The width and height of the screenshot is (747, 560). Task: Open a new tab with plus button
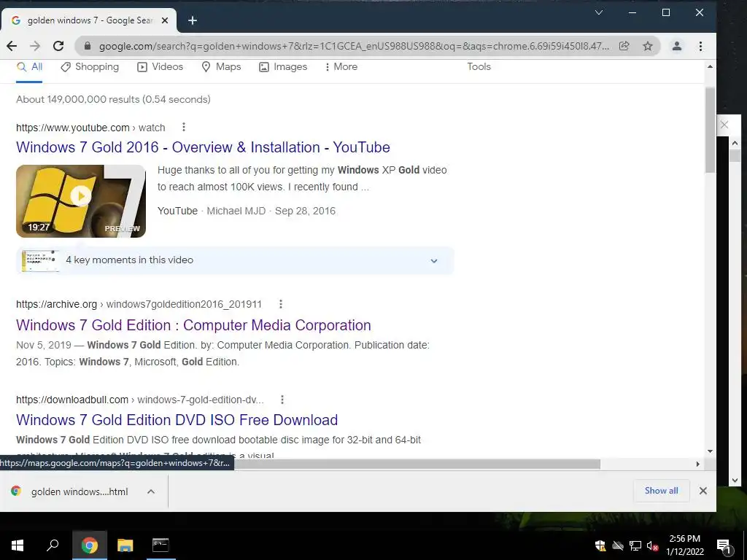point(193,20)
